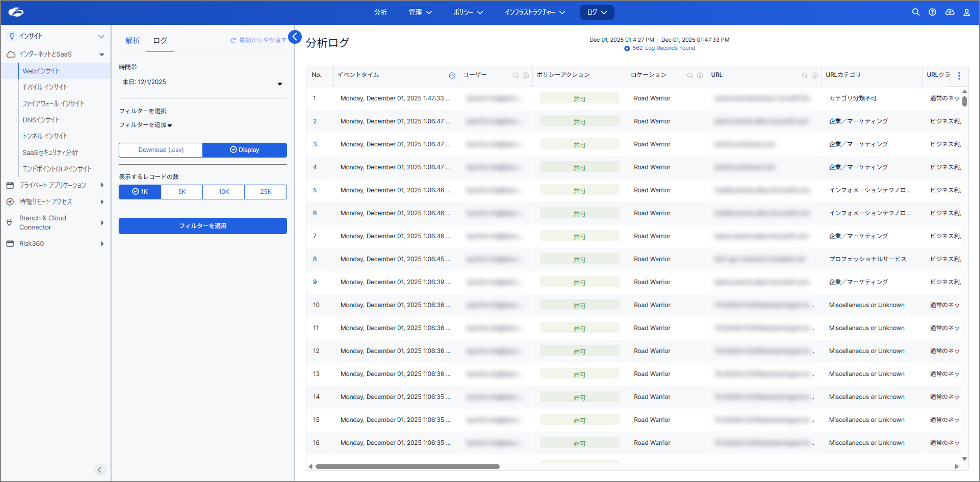
Task: Click the horizontal table scrollbar
Action: click(407, 466)
